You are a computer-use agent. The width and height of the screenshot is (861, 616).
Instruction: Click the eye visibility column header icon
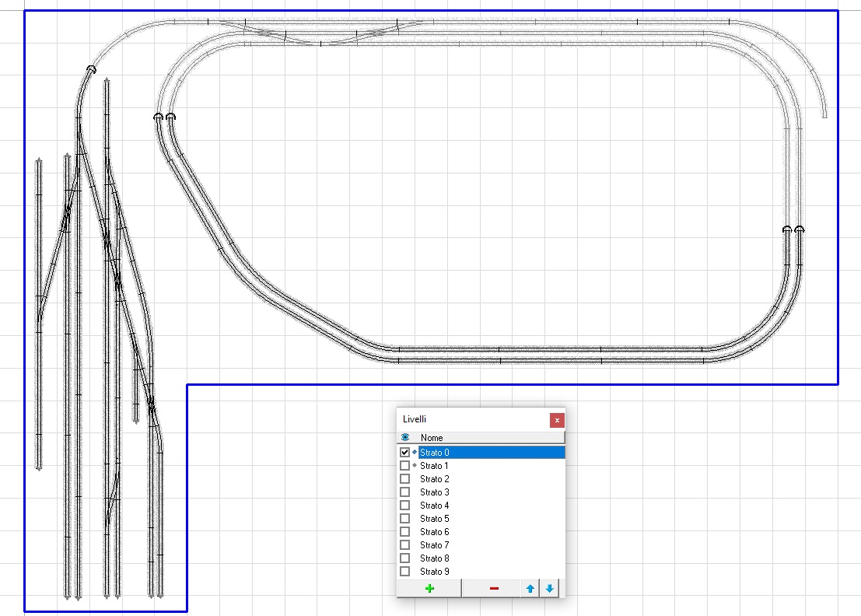[405, 438]
